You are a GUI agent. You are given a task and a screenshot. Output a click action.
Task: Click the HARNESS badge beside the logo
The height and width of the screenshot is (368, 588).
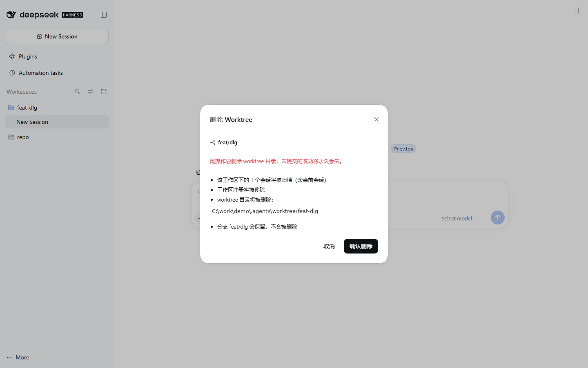pyautogui.click(x=72, y=15)
